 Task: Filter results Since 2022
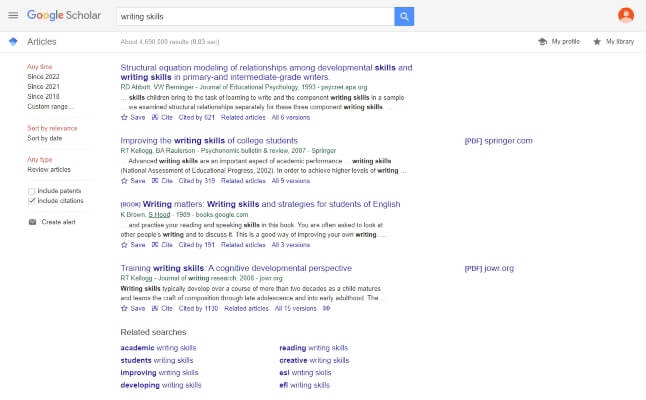coord(43,77)
